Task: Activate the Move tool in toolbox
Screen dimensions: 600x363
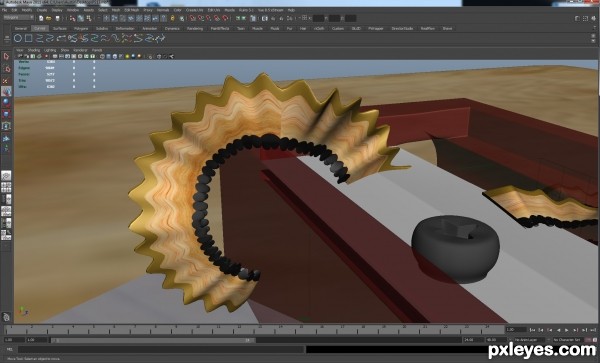Action: tap(6, 91)
